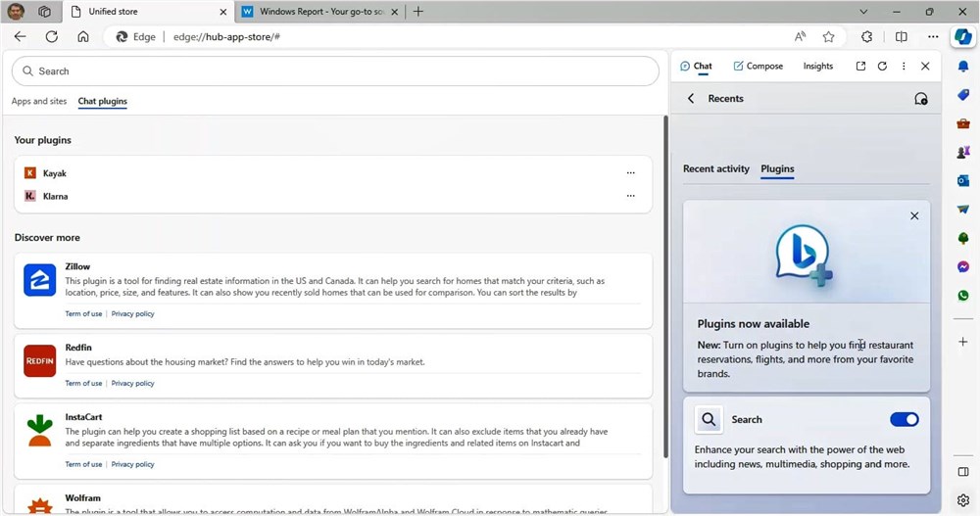Refresh the Copilot chat pane
The width and height of the screenshot is (980, 516).
882,67
